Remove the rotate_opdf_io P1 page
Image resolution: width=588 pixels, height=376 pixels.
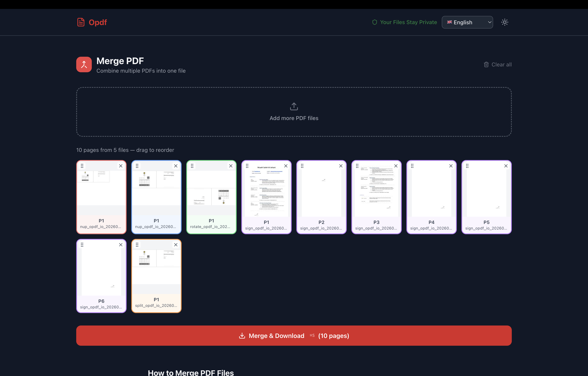tap(231, 166)
